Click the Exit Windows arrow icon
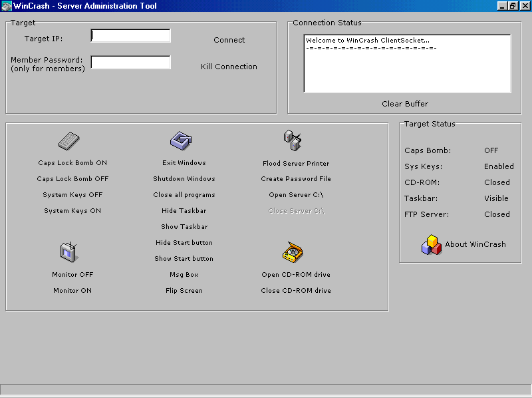Image resolution: width=532 pixels, height=398 pixels. pyautogui.click(x=182, y=140)
